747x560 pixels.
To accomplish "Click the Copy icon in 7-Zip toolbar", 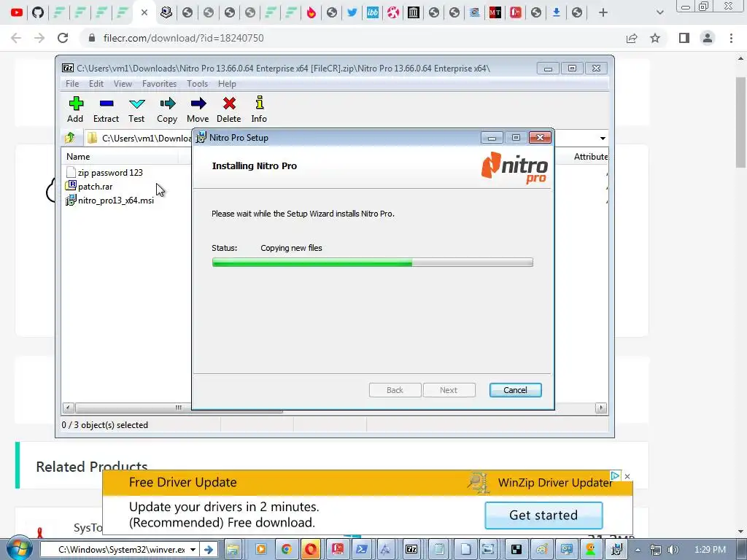I will click(x=167, y=109).
